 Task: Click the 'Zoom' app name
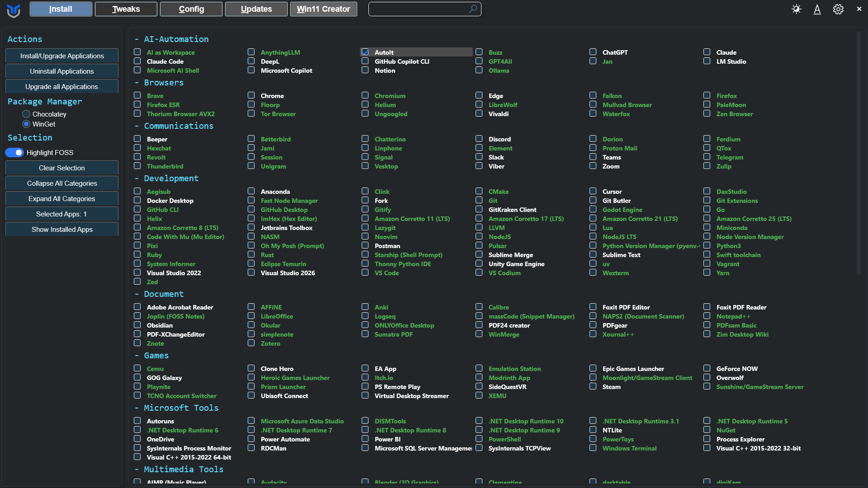coord(611,166)
